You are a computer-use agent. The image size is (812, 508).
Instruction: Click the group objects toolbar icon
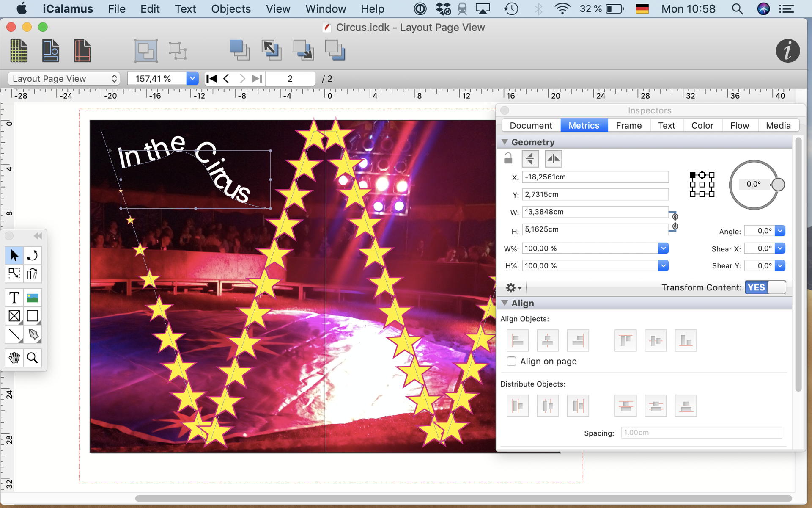point(146,51)
